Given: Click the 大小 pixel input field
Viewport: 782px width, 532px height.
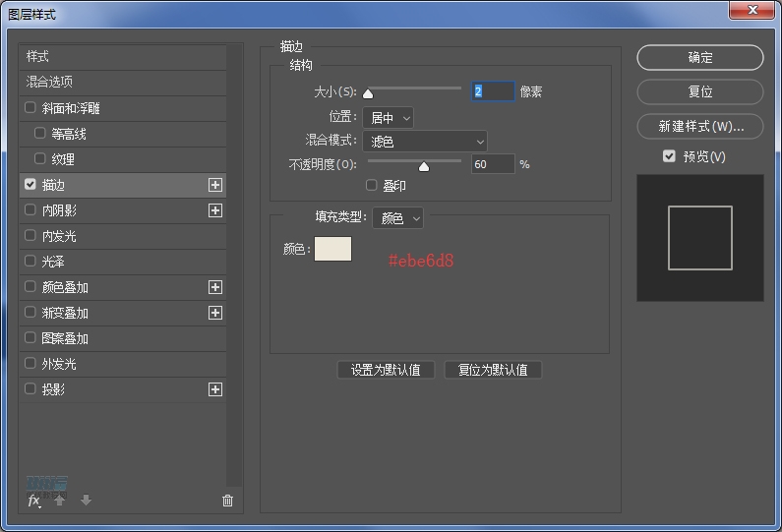Looking at the screenshot, I should click(493, 91).
